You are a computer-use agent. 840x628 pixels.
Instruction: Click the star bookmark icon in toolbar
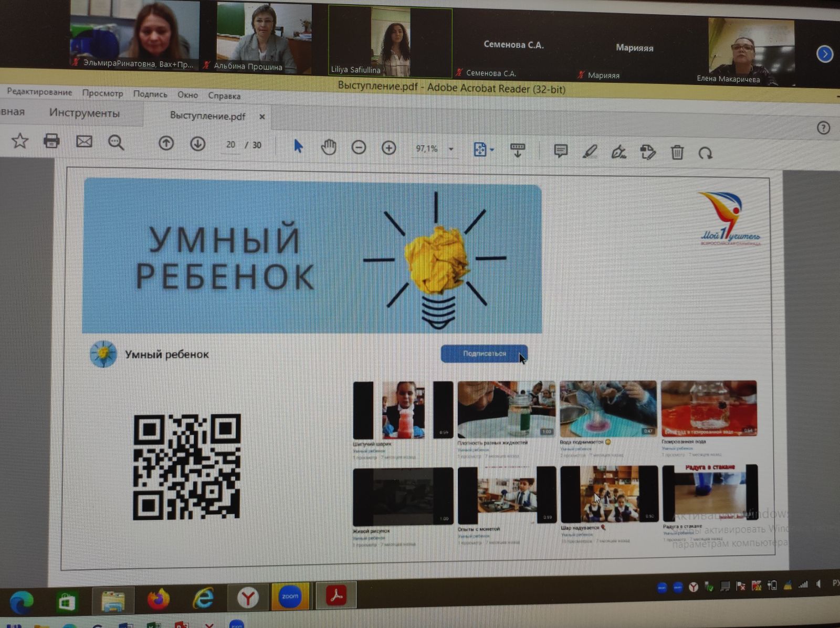click(x=20, y=141)
